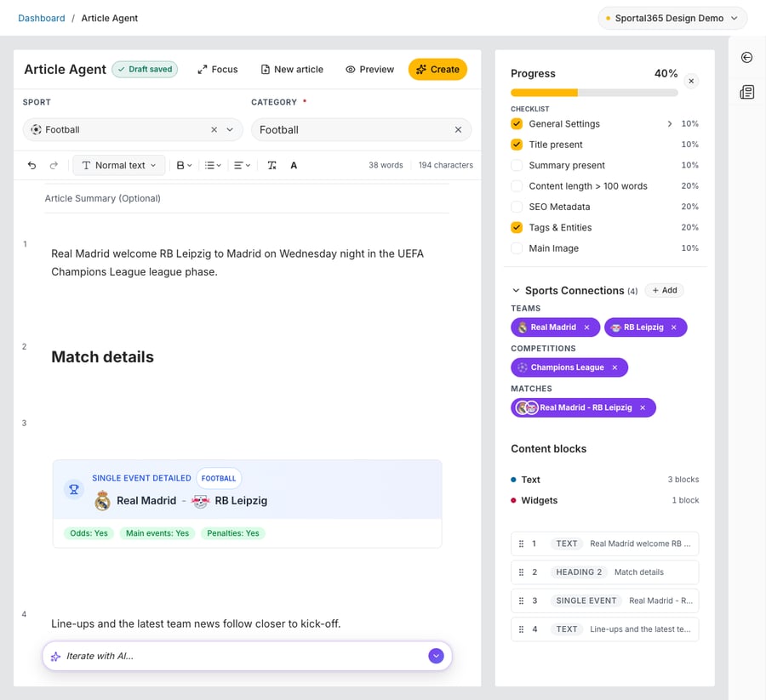Screen dimensions: 766x700
Task: Check the Summary present checkbox
Action: (517, 166)
